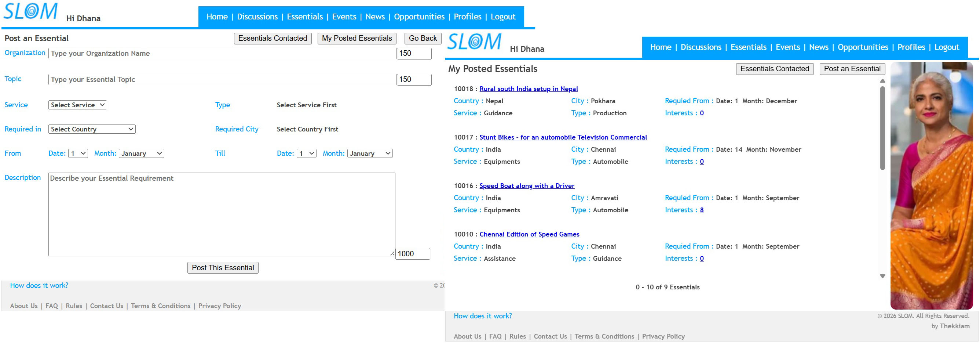
Task: Click Essentials Contacted button on Post an Essential page
Action: (273, 38)
